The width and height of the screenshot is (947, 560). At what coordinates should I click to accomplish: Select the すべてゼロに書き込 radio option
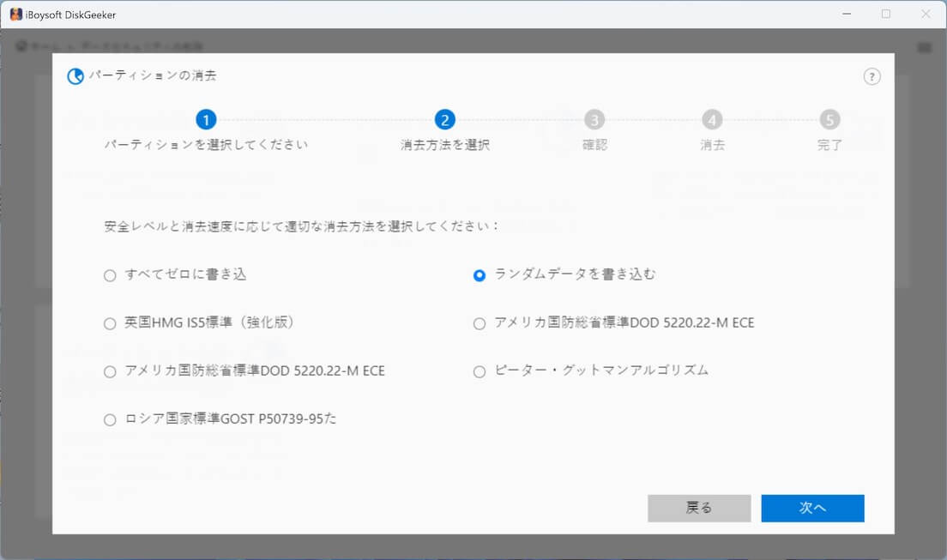110,275
